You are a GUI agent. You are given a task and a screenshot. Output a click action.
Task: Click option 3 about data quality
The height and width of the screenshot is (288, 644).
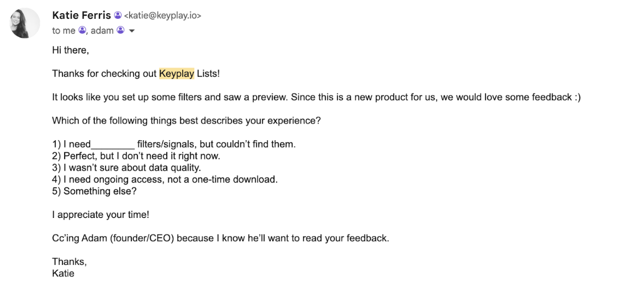click(x=126, y=168)
